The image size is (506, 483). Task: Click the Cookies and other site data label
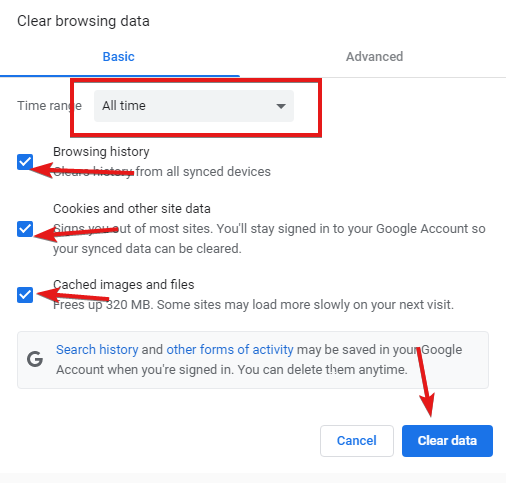(x=132, y=209)
